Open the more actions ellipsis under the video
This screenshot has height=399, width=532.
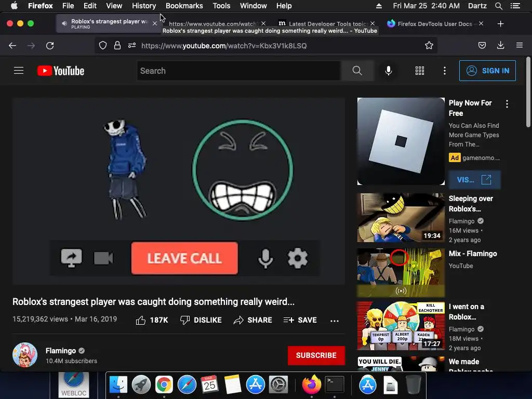click(335, 321)
